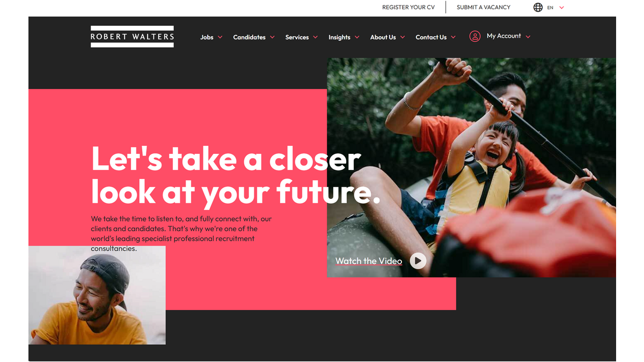Open the Submit a Vacancy link
Screen dimensions: 644x362
(484, 8)
